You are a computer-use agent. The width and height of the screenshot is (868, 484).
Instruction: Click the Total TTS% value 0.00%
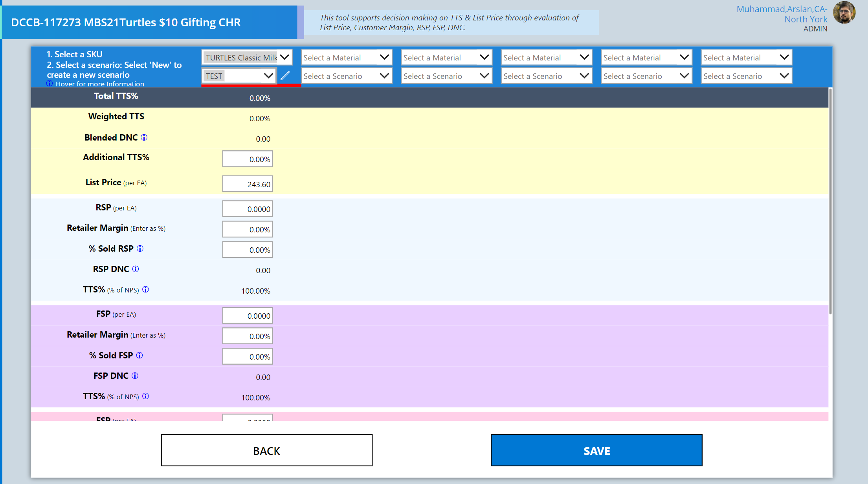(x=260, y=98)
